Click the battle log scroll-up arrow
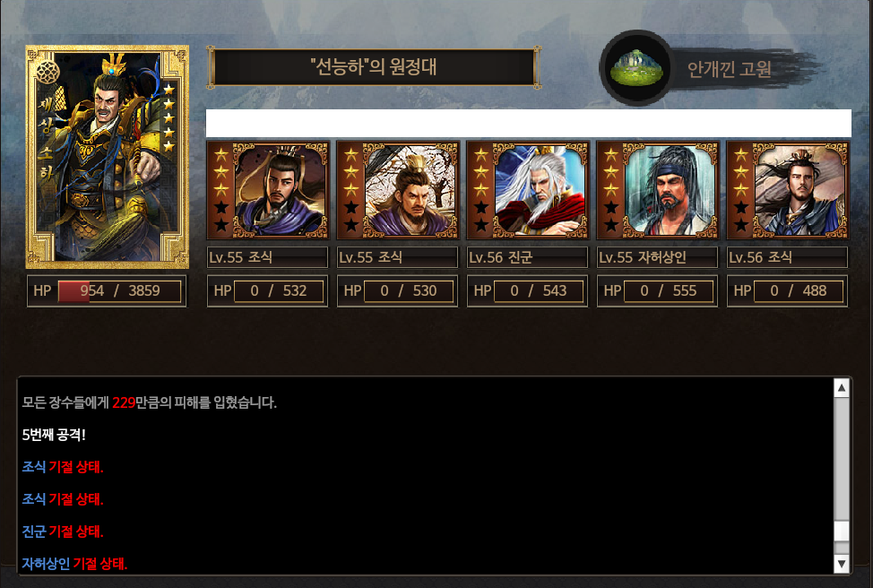873x588 pixels. [842, 387]
